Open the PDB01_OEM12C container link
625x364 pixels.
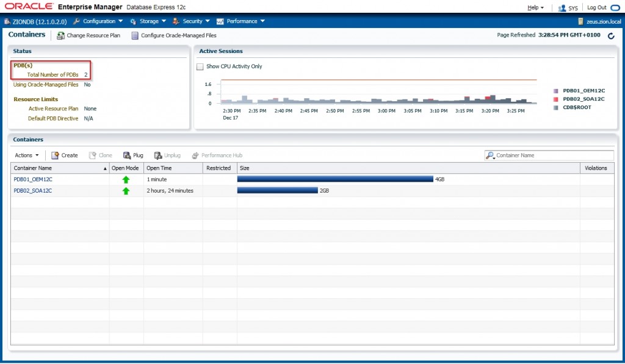pos(33,179)
